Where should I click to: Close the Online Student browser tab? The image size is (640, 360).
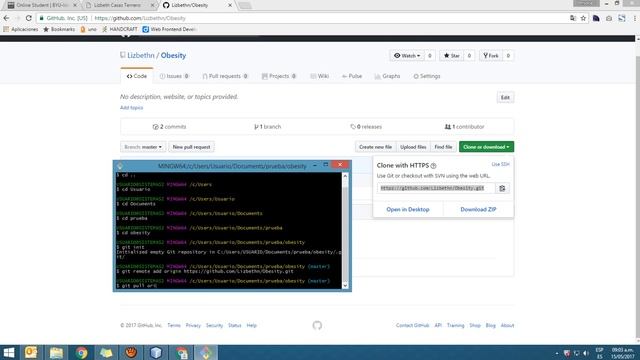[75, 5]
